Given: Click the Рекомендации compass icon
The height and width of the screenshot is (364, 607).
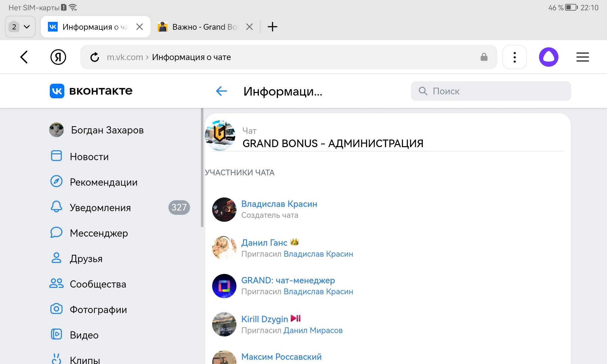Looking at the screenshot, I should click(x=56, y=181).
